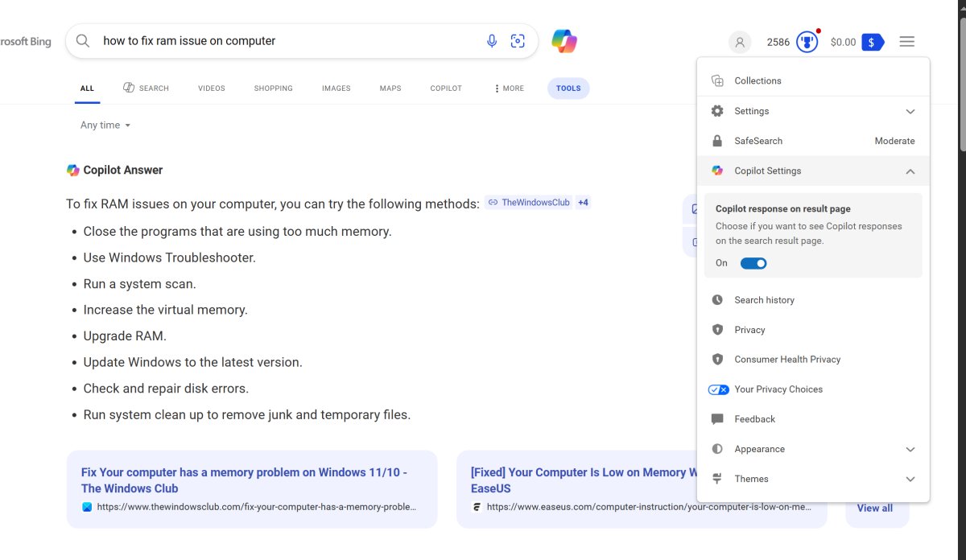
Task: Click the Feedback speech bubble icon
Action: [x=717, y=419]
